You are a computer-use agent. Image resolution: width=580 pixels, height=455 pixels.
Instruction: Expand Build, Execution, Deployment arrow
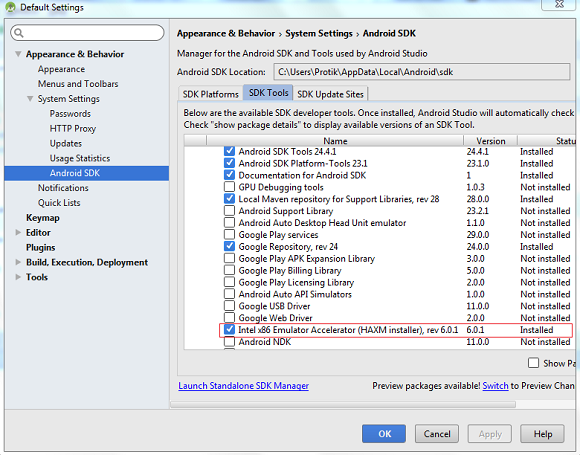pyautogui.click(x=18, y=262)
